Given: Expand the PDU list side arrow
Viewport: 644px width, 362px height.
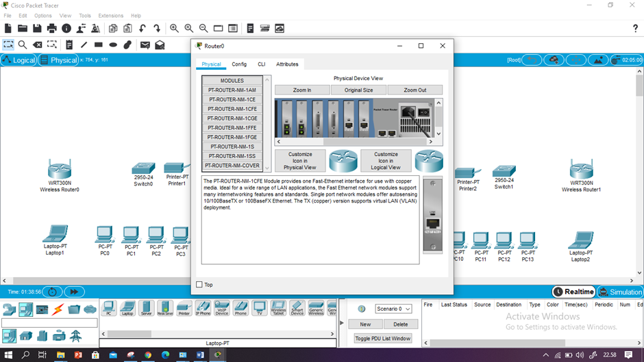Looking at the screenshot, I should (x=342, y=323).
